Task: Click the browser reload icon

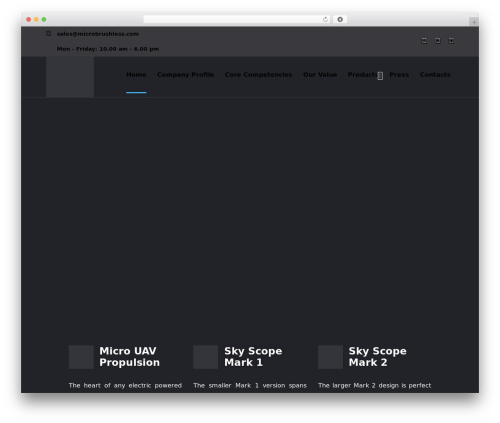Action: coord(325,19)
